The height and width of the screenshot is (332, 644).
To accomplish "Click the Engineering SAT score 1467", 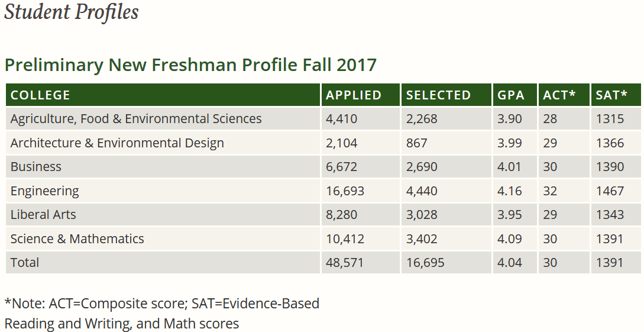I will [x=610, y=191].
